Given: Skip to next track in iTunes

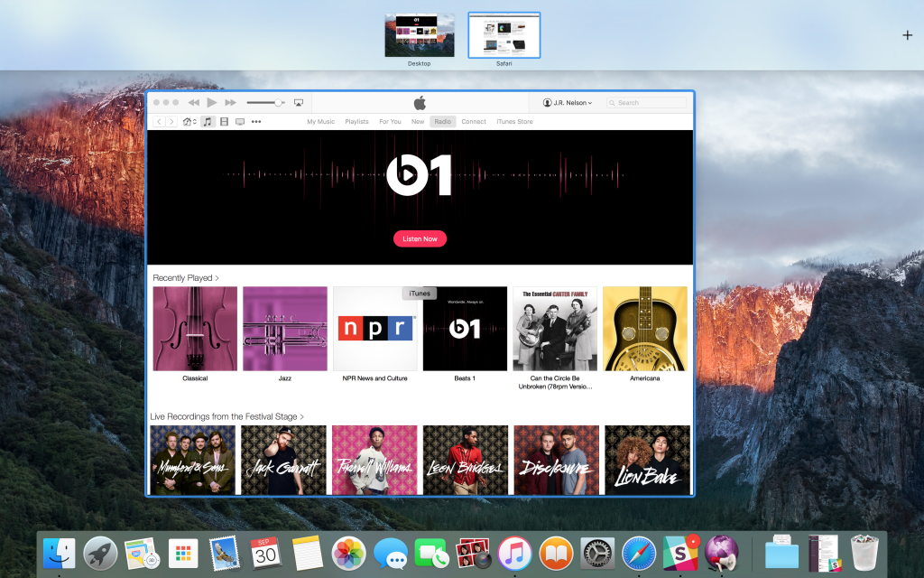Looking at the screenshot, I should pyautogui.click(x=230, y=103).
